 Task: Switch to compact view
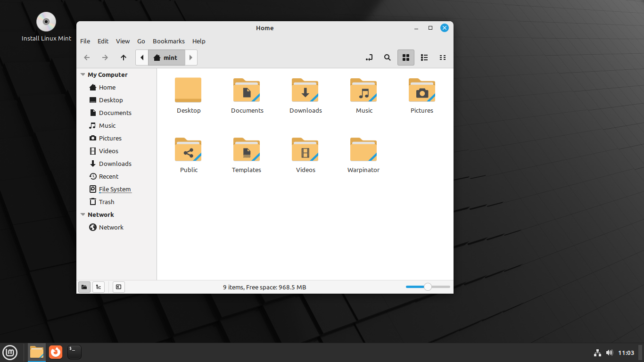[443, 57]
